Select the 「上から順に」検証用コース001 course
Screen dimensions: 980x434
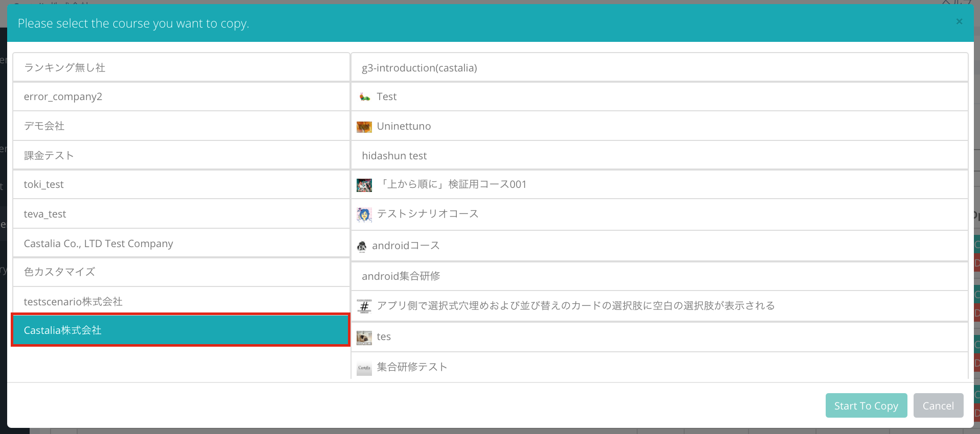(660, 184)
